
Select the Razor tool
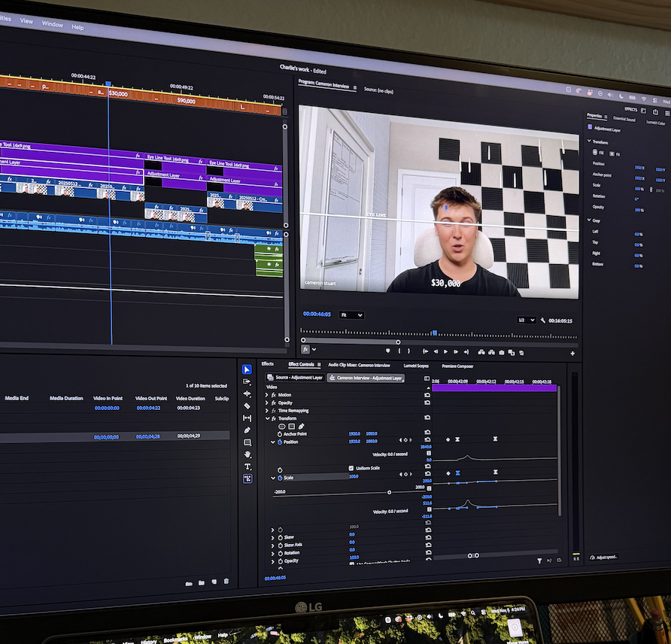247,406
